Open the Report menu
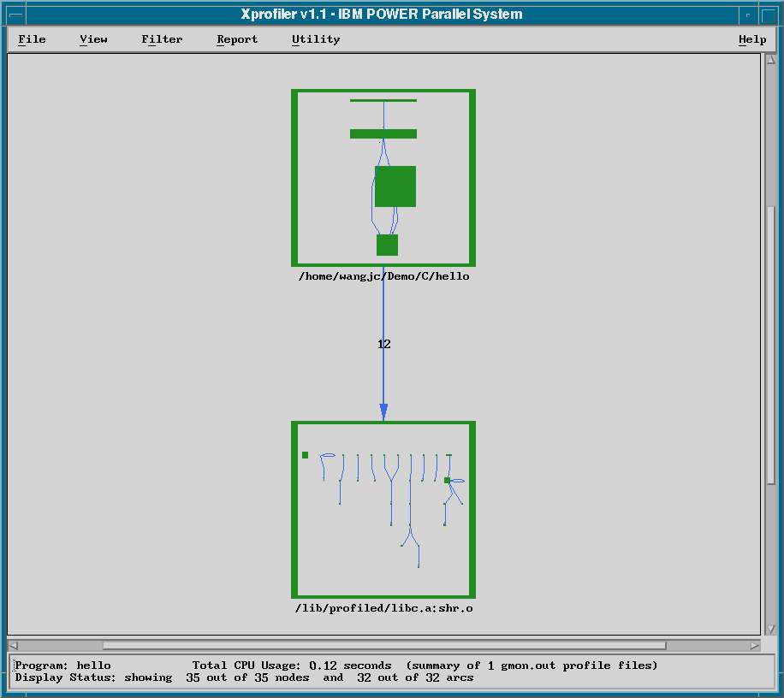Image resolution: width=784 pixels, height=698 pixels. 237,39
